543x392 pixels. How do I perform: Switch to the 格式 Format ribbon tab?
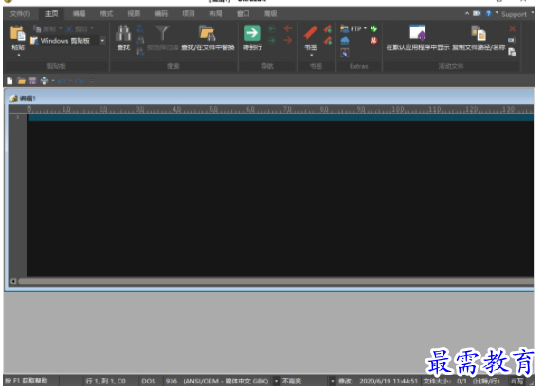[x=106, y=14]
